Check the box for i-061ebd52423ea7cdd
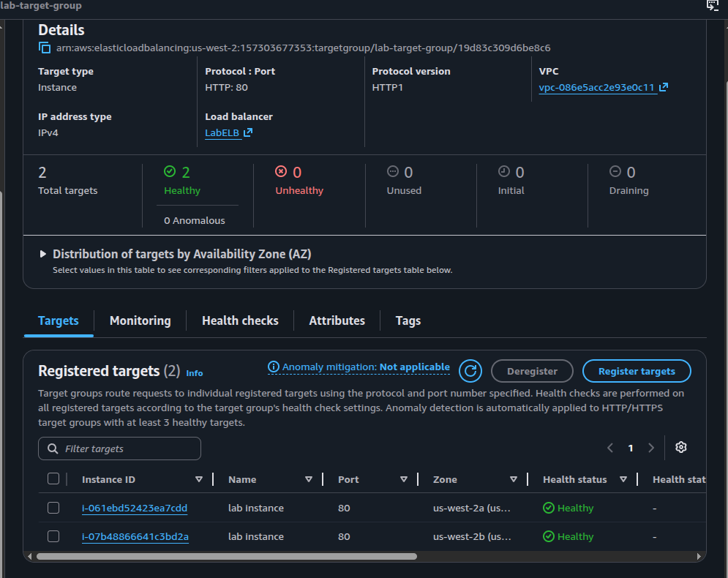 (53, 508)
